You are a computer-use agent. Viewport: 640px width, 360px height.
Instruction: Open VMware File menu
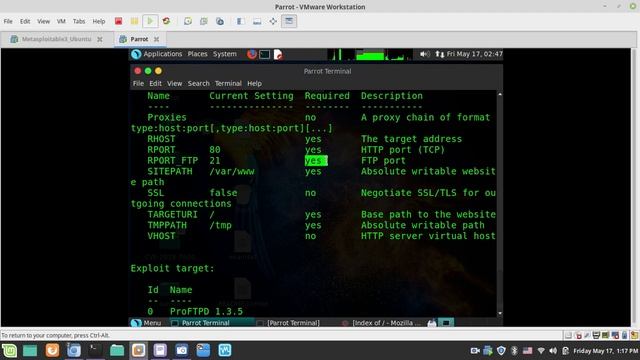pos(8,21)
